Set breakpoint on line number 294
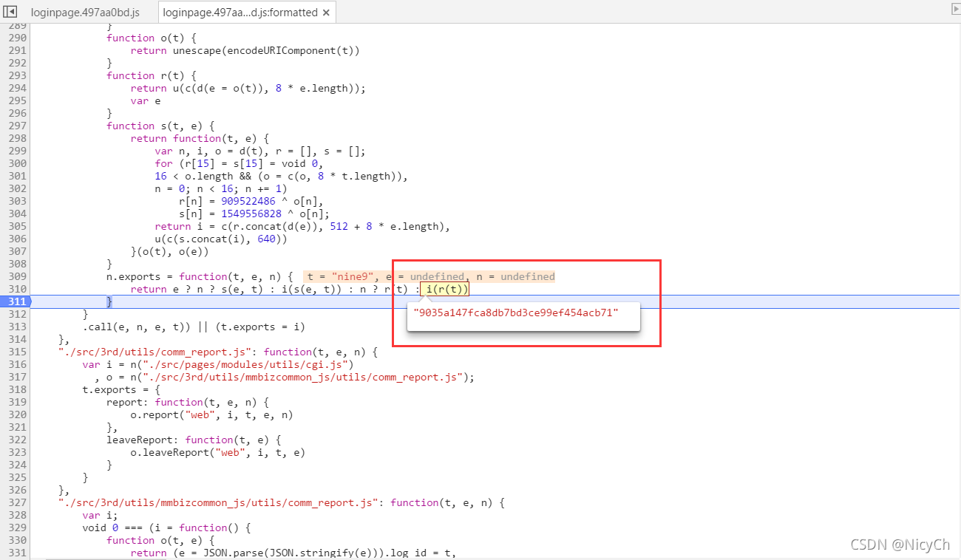 [x=17, y=88]
